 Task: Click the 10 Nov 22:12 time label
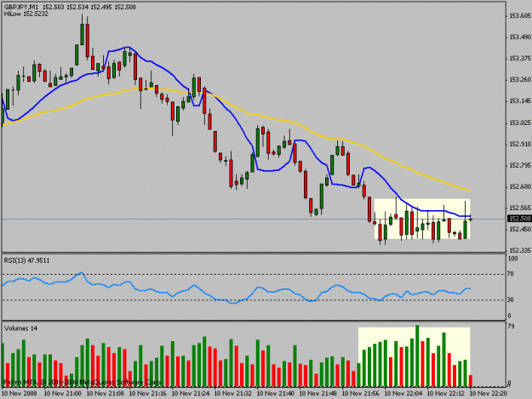tap(445, 393)
